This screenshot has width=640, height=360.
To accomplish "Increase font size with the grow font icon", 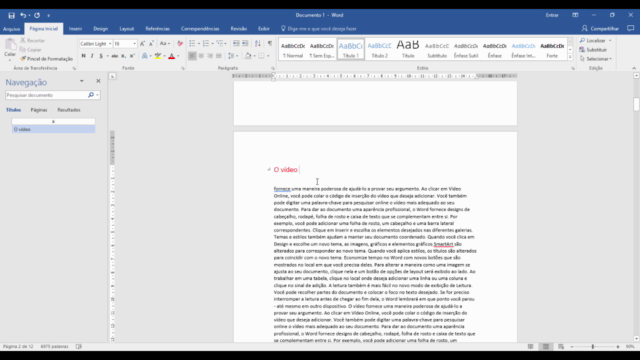I will coord(142,44).
